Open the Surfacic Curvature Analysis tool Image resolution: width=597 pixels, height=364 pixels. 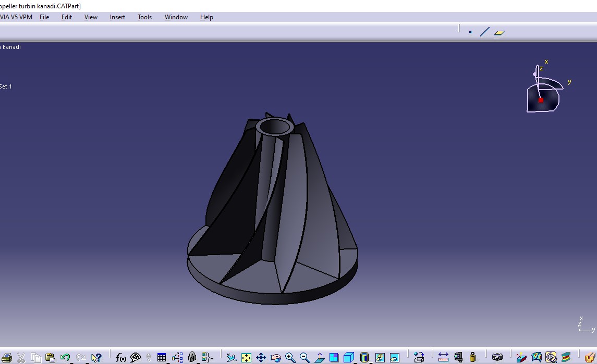point(536,358)
